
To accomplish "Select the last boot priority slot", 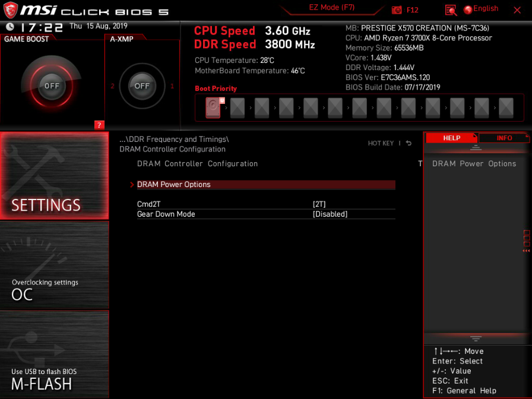I will click(x=506, y=107).
